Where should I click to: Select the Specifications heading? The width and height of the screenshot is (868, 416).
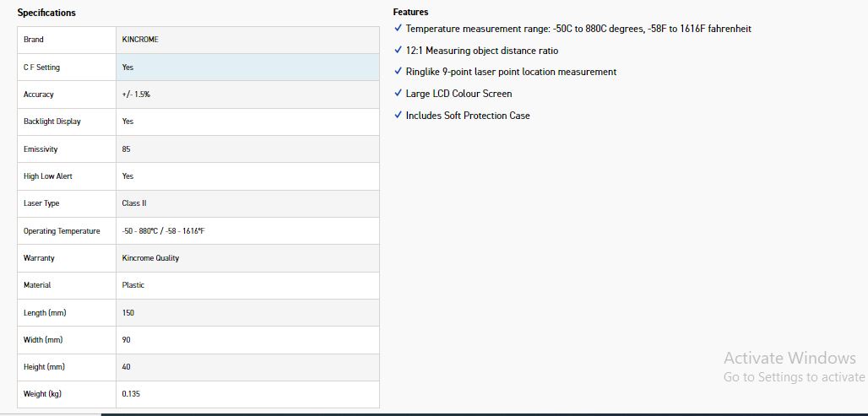pos(46,13)
